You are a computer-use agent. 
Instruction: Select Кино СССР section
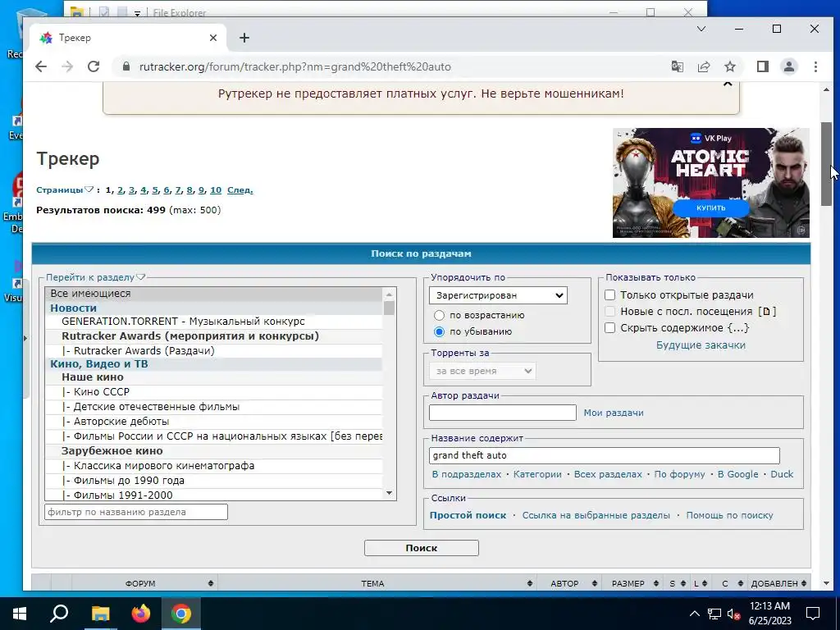coord(214,391)
